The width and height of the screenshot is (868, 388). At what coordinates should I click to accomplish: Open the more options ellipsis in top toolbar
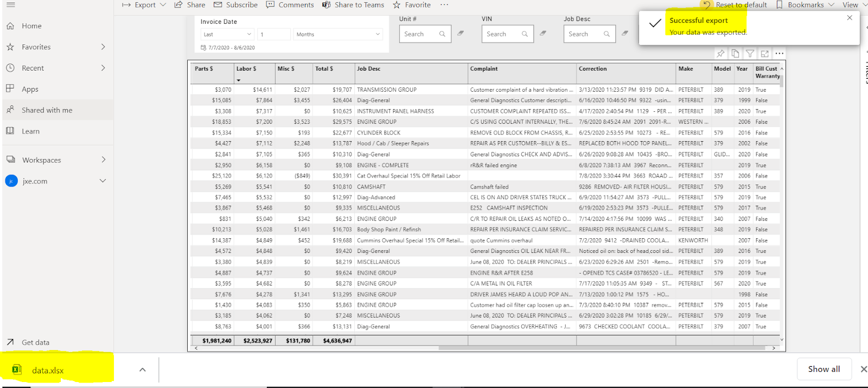point(444,5)
